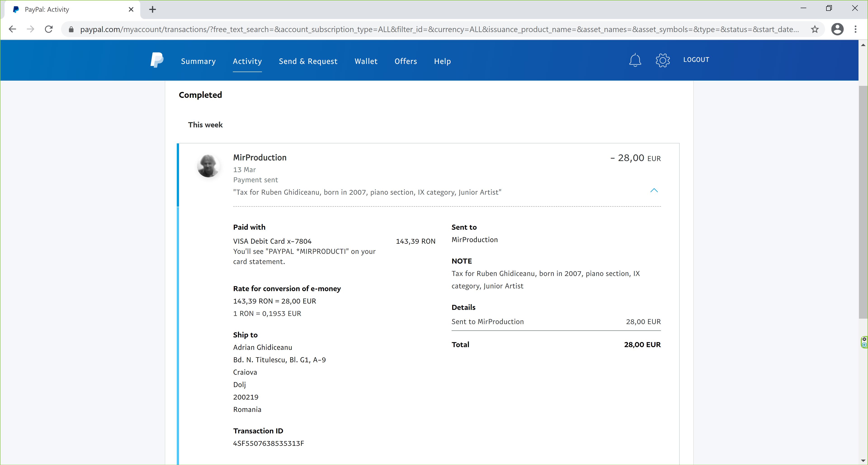Screen dimensions: 868x465
Task: Open a new browser tab
Action: coord(153,9)
